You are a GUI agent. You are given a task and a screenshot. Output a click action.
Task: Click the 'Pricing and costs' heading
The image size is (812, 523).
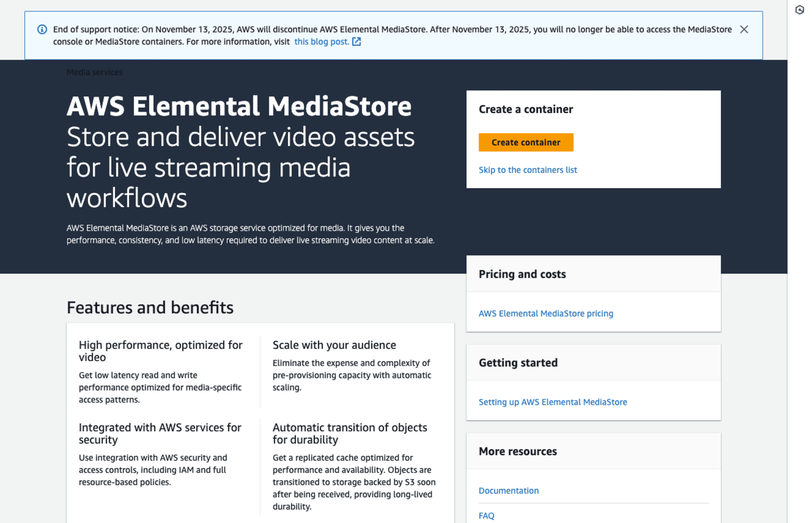[x=522, y=274]
